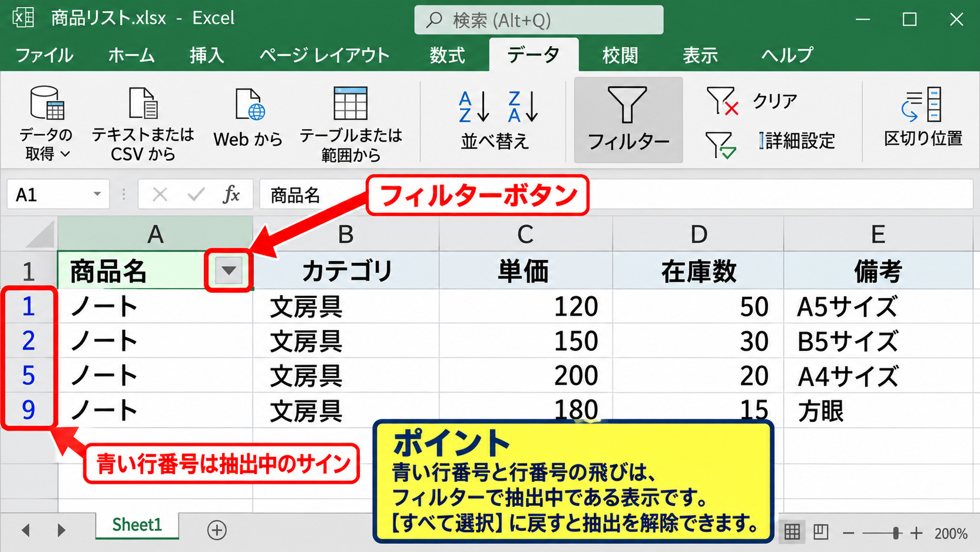Image resolution: width=980 pixels, height=552 pixels.
Task: Click the cell with value 200
Action: (x=526, y=375)
